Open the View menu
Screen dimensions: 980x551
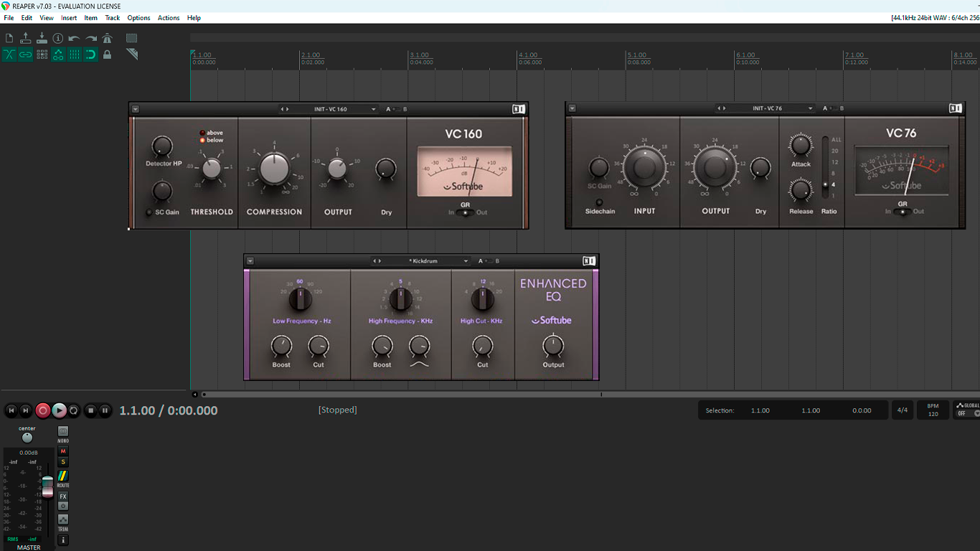[47, 18]
